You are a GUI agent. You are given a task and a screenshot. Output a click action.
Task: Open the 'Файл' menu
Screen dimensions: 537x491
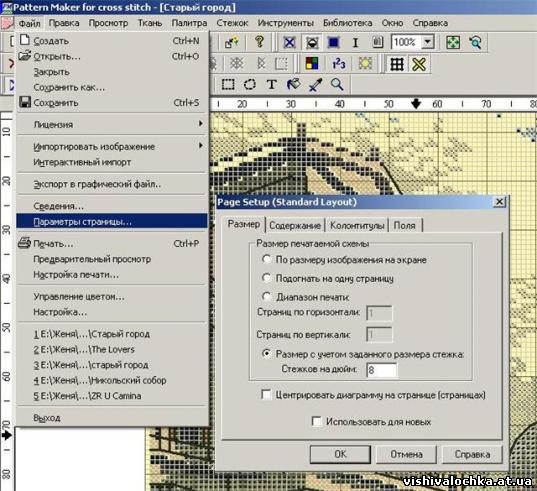coord(29,23)
